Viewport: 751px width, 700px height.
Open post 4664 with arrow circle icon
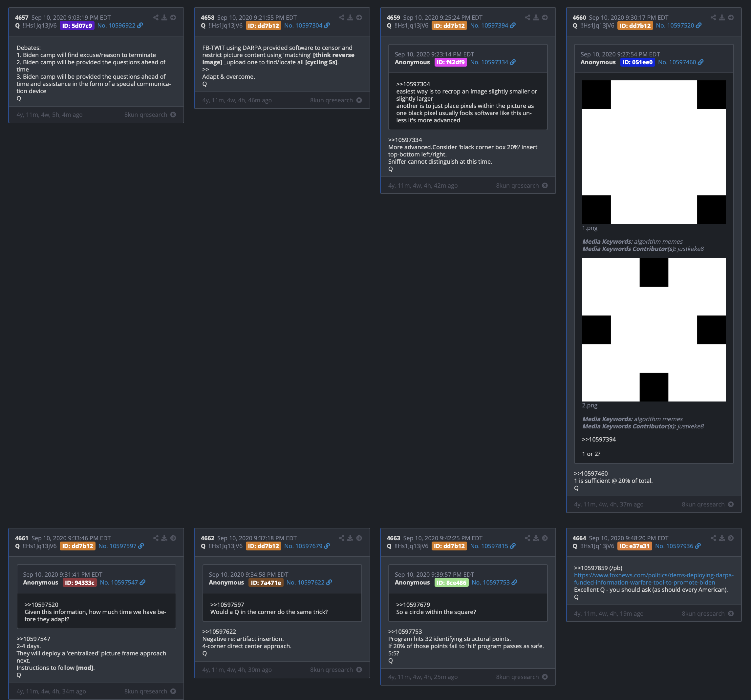click(x=731, y=538)
